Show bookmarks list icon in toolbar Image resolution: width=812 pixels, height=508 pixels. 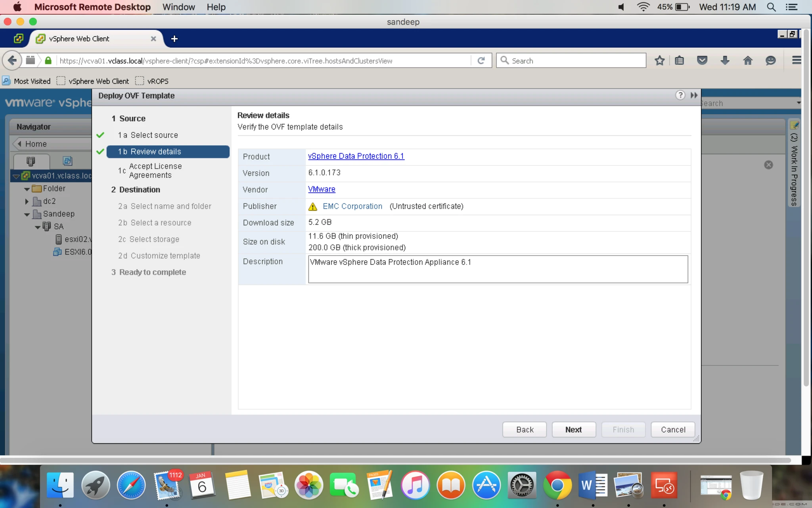(x=679, y=60)
